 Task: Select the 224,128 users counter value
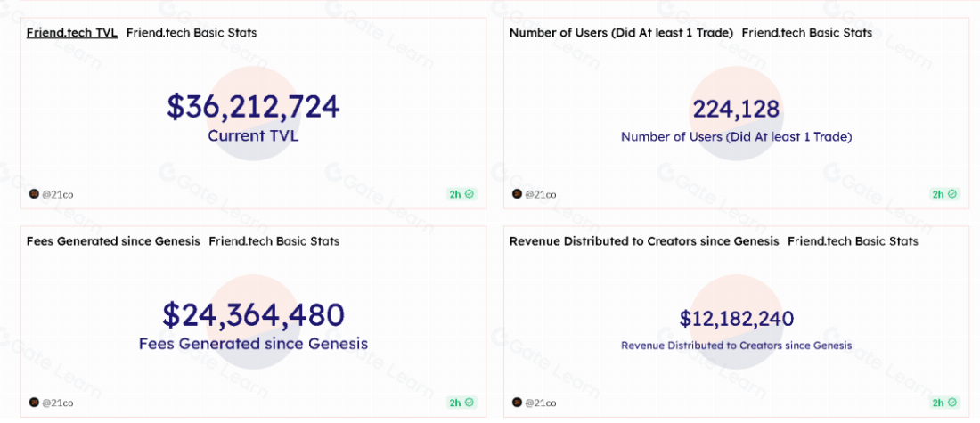coord(736,110)
